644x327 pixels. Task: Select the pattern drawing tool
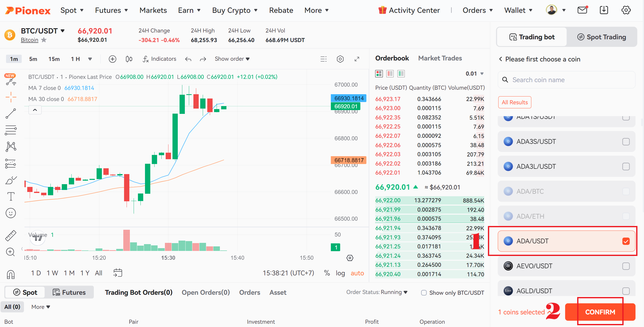coord(11,147)
